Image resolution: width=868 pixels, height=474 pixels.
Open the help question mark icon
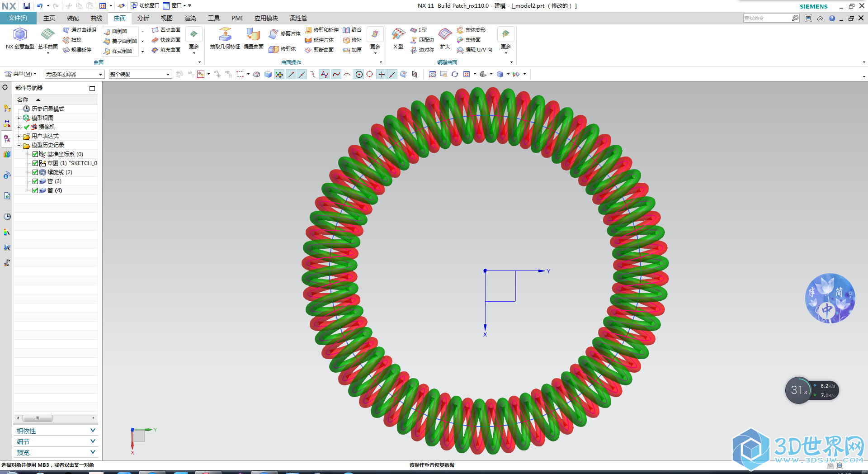[x=832, y=18]
